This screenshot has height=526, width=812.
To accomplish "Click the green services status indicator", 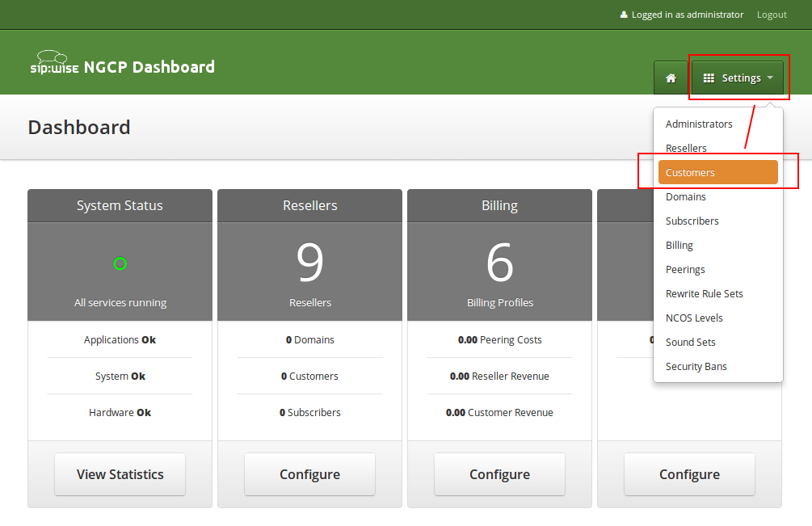I will click(x=120, y=263).
